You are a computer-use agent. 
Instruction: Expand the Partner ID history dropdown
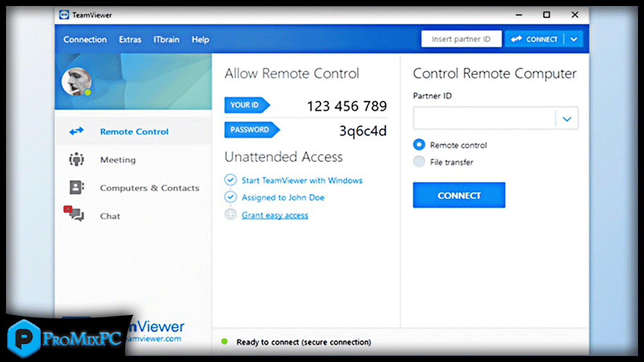tap(567, 119)
